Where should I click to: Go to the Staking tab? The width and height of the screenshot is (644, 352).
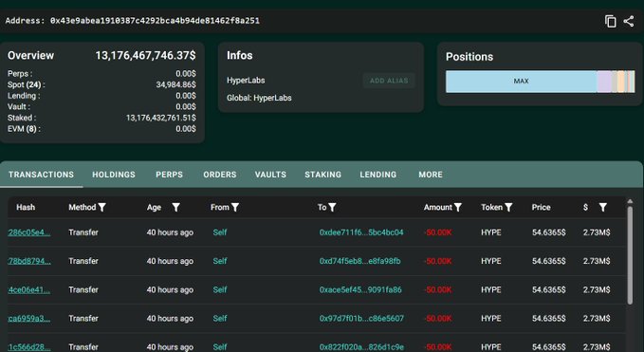[x=322, y=175]
